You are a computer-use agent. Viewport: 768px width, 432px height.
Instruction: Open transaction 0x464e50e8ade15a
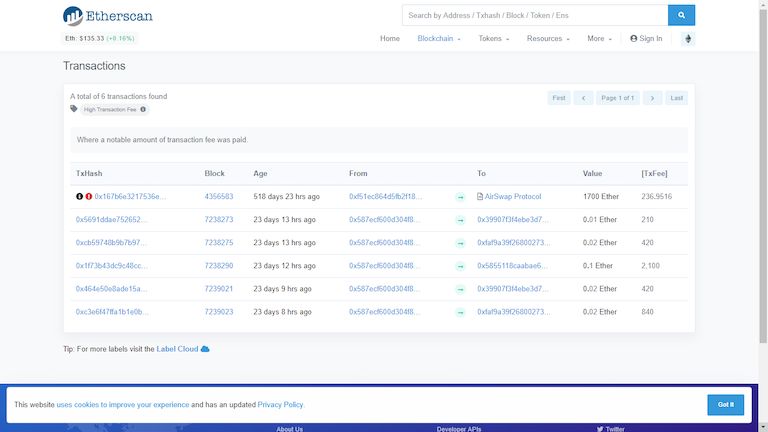click(x=111, y=288)
